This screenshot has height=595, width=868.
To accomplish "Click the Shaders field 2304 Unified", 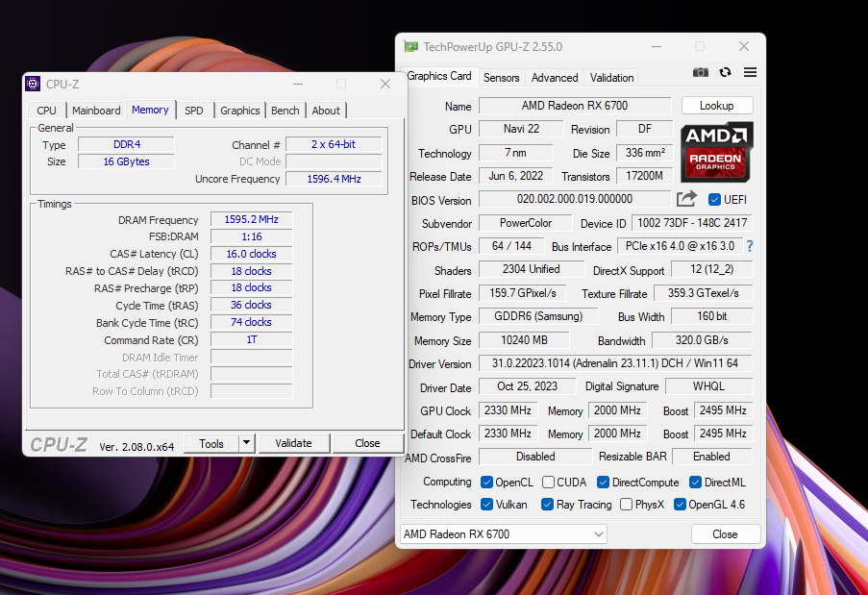I will click(x=531, y=269).
